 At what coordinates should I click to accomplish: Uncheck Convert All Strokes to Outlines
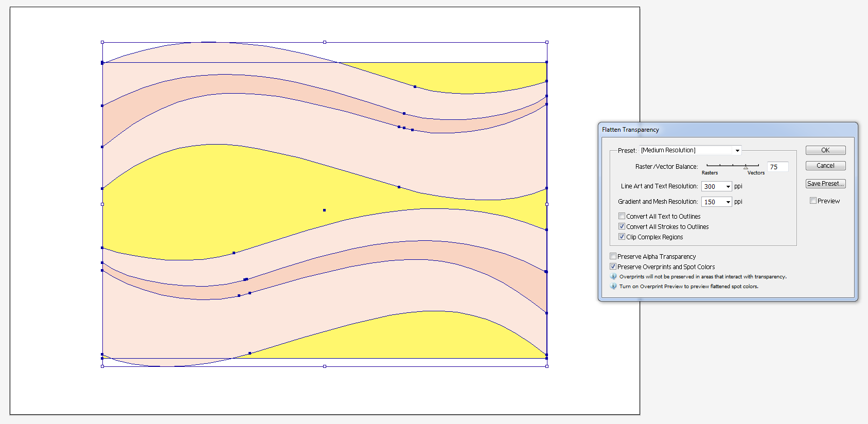click(x=622, y=226)
